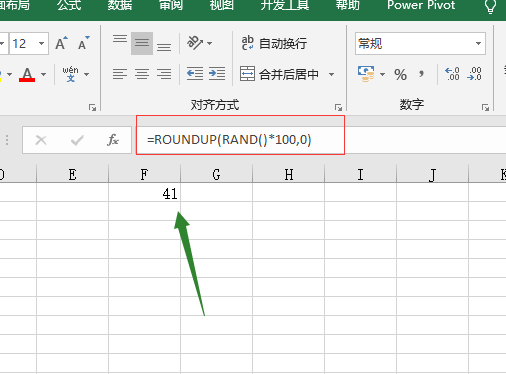Decrease decimal places
The image size is (506, 374).
[x=474, y=74]
